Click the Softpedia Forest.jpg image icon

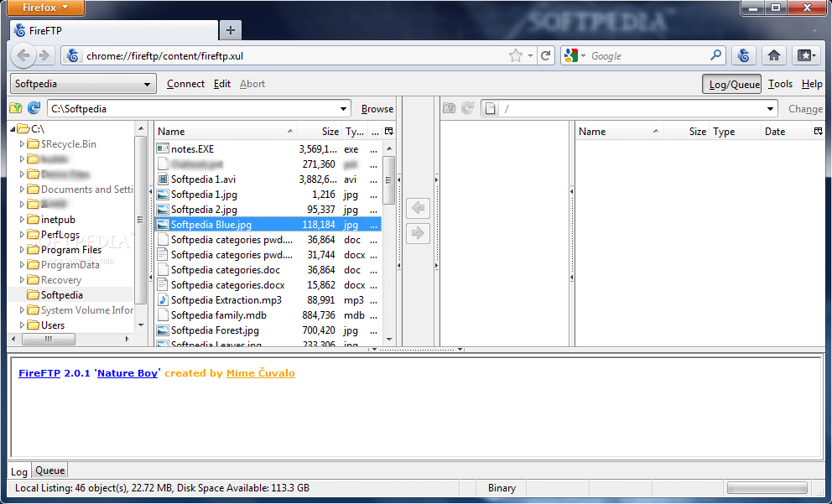[163, 330]
